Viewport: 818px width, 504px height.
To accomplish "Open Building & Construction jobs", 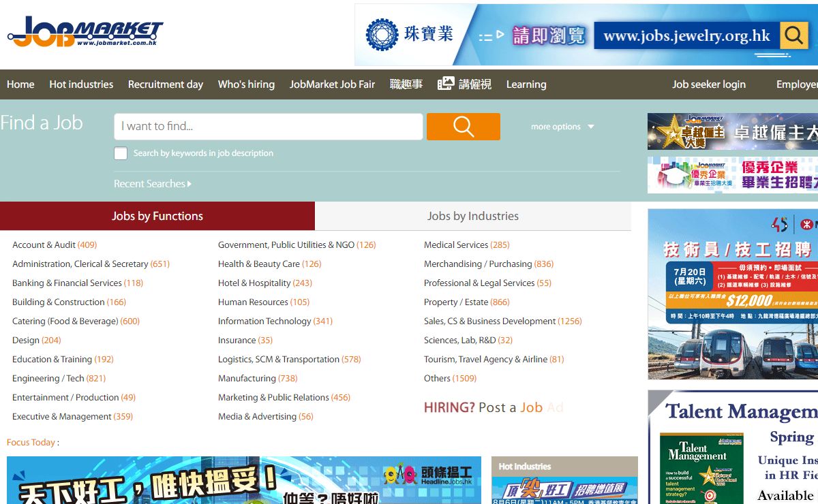I will point(69,302).
